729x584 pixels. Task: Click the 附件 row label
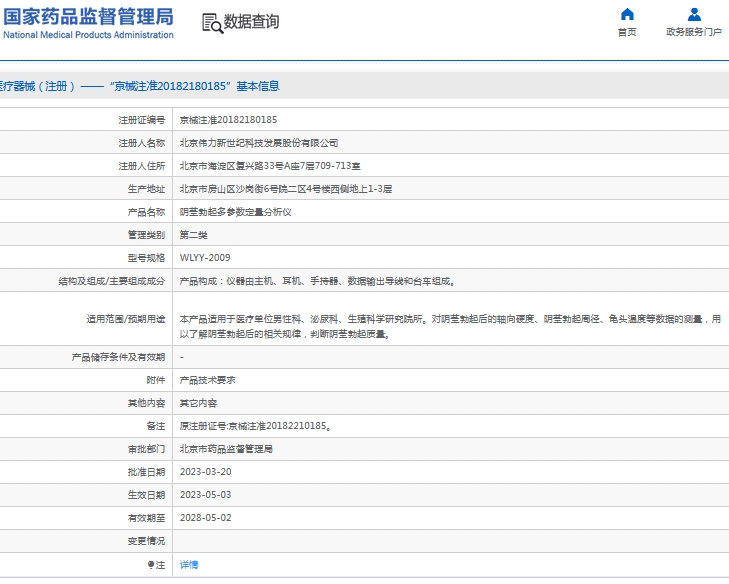click(156, 380)
